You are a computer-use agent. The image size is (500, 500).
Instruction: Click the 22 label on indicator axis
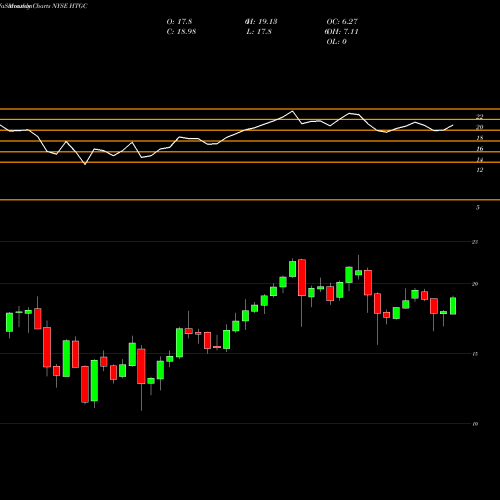click(479, 117)
